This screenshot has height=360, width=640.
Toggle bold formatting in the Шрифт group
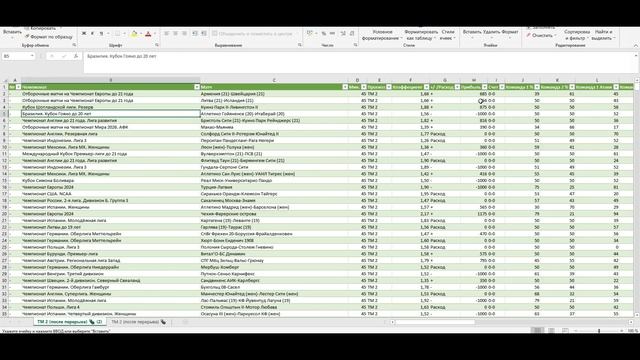(84, 33)
